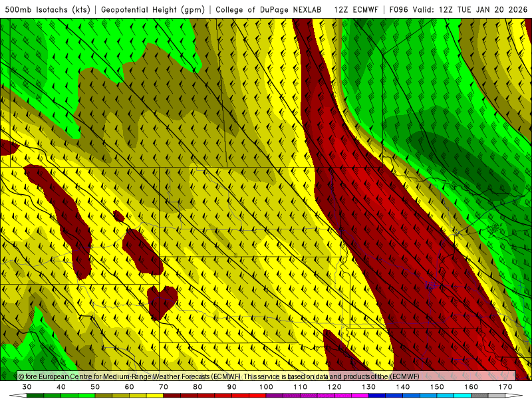
Task: Click the "F096" forecast hour text
Action: pyautogui.click(x=398, y=10)
